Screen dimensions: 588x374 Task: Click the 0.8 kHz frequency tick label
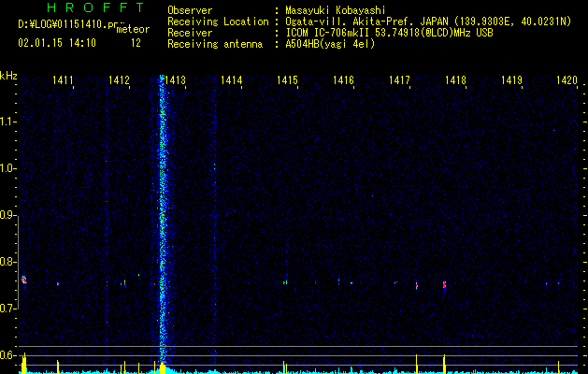coord(7,262)
